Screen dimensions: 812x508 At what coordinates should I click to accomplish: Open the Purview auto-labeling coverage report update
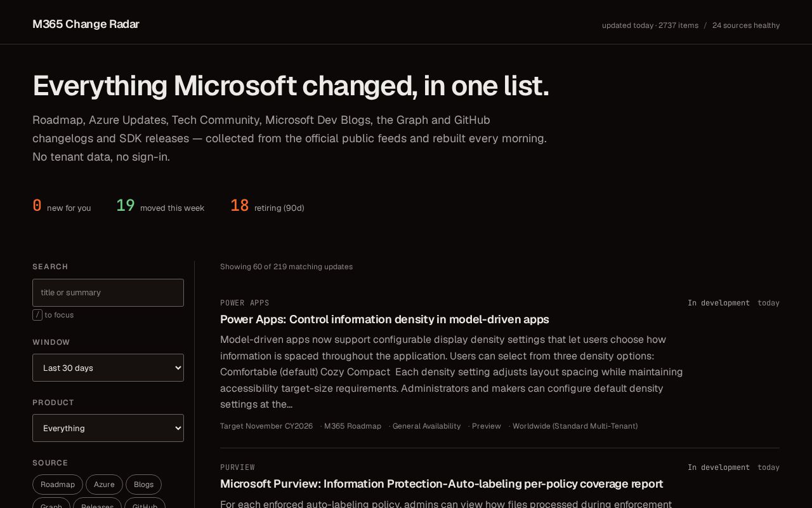(442, 484)
